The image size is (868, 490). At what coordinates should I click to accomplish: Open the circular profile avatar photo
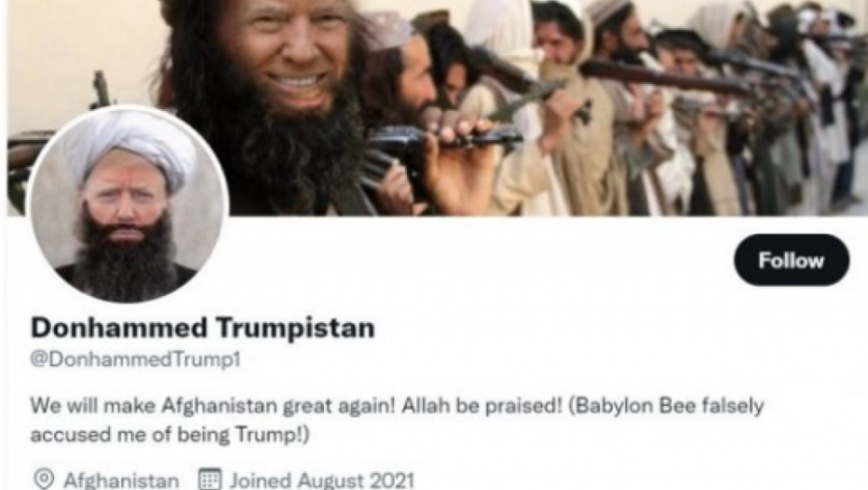tap(129, 204)
